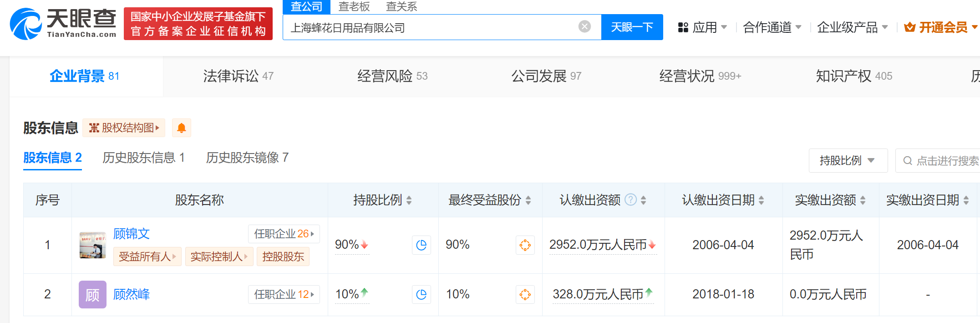Expand the 应用 menu
Viewport: 980px width, 323px height.
pyautogui.click(x=702, y=28)
